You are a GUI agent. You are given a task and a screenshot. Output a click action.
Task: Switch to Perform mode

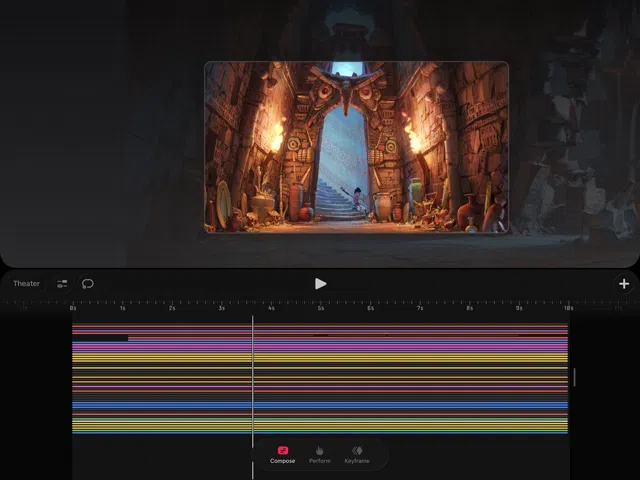click(320, 455)
